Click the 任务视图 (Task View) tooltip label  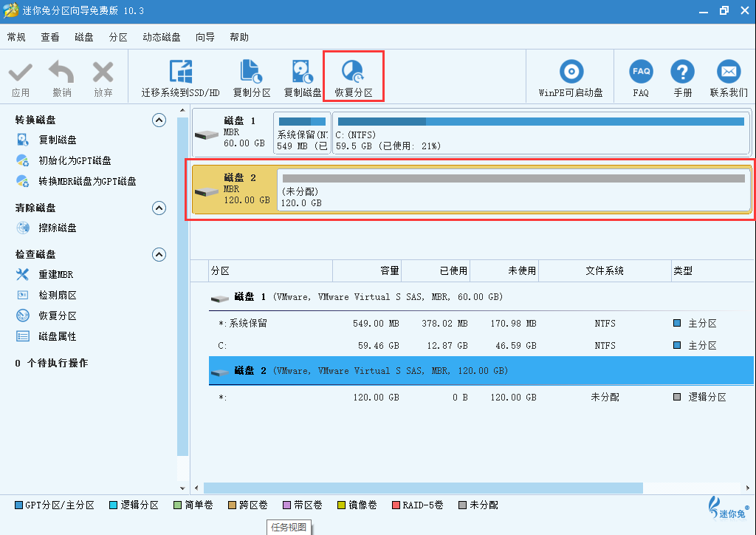pos(289,528)
